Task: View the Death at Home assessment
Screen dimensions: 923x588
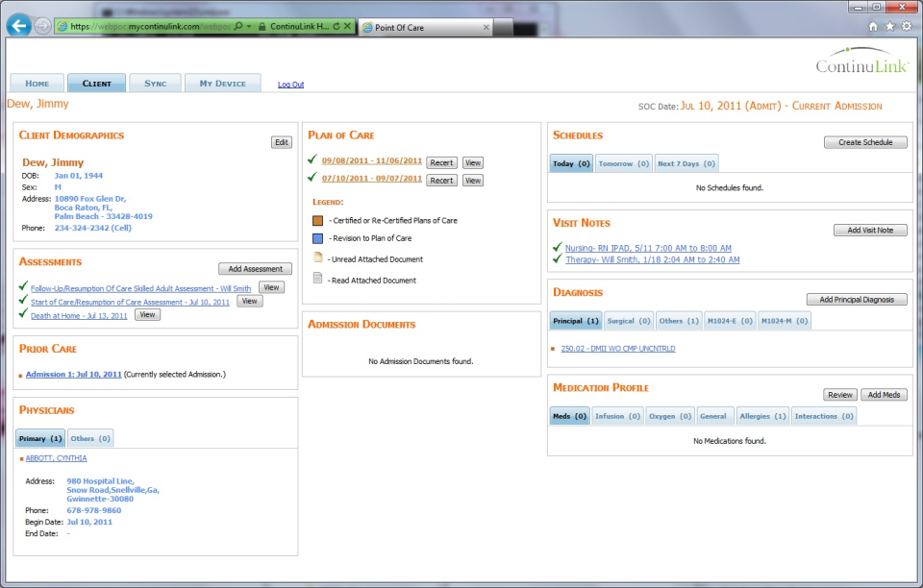Action: pyautogui.click(x=147, y=314)
